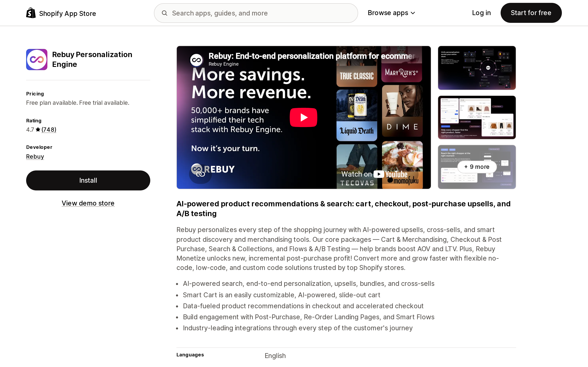588x367 pixels.
Task: Open the 748 reviews link
Action: (x=49, y=130)
